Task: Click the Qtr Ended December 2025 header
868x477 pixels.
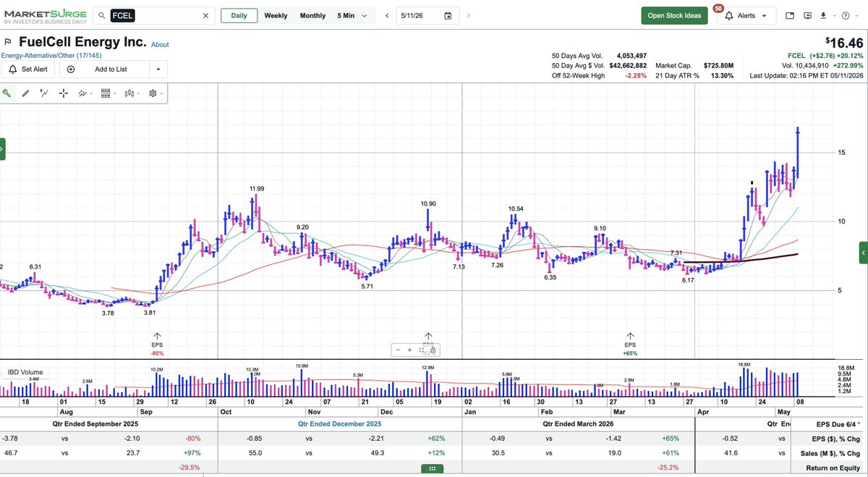Action: [x=340, y=423]
